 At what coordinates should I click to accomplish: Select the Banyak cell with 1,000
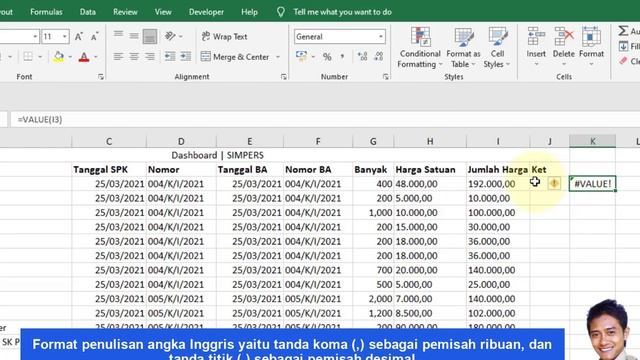(x=373, y=213)
